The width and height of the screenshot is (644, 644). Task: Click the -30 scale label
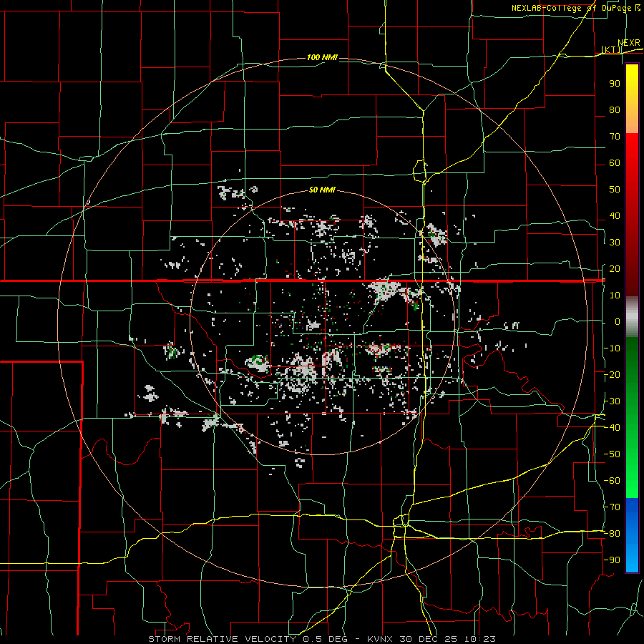612,401
